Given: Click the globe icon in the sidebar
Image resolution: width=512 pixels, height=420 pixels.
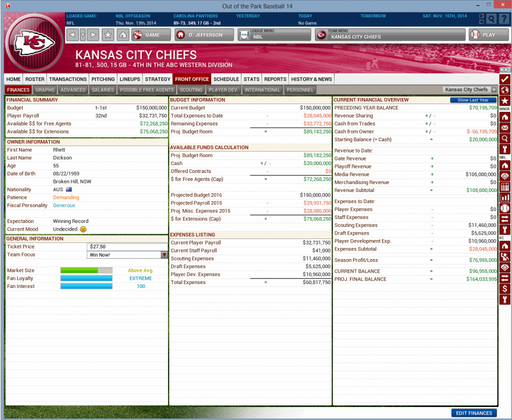Looking at the screenshot, I should point(504,90).
